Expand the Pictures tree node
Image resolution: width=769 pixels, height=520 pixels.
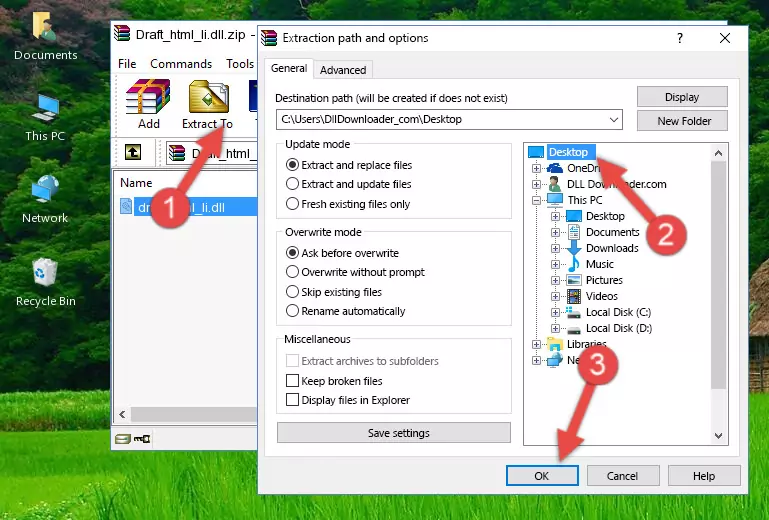click(x=555, y=281)
